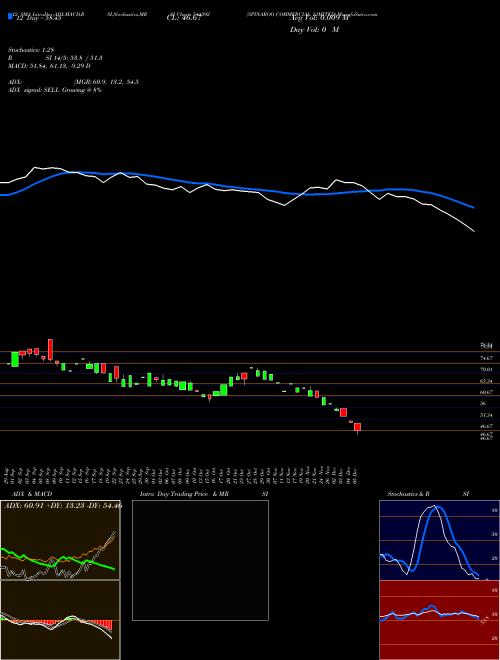
Task: Open the ADX indicator chart panel
Action: (x=60, y=540)
